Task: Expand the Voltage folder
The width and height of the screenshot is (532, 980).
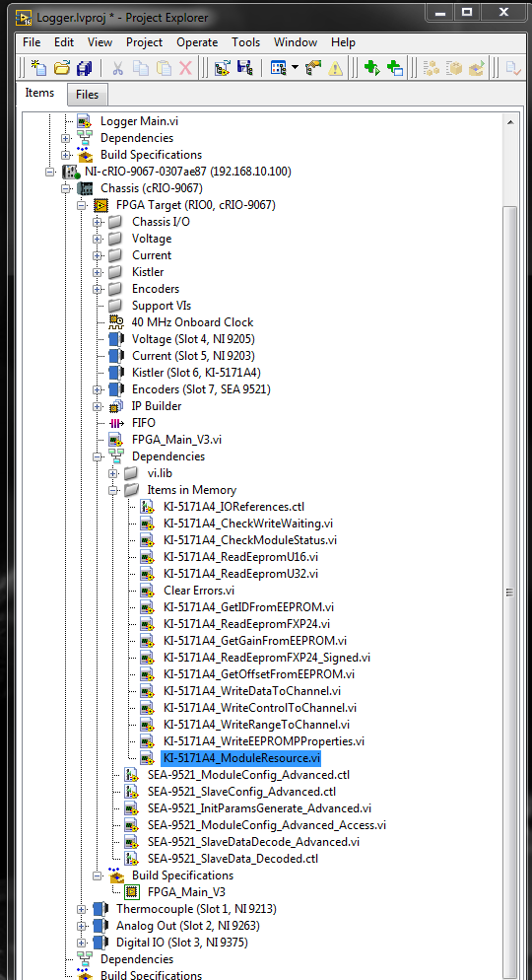Action: point(98,239)
